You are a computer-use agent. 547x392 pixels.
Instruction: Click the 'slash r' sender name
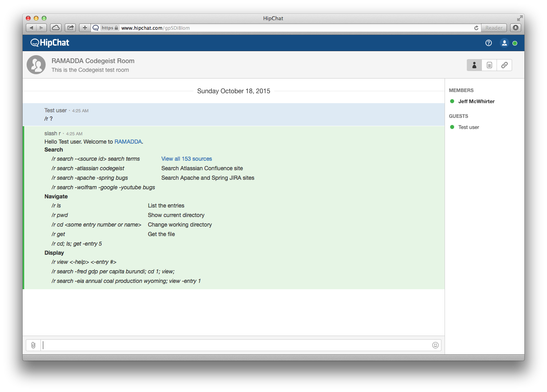52,133
